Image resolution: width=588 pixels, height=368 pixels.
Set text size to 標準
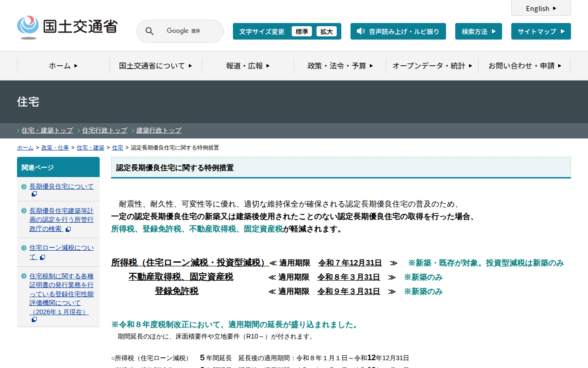coord(302,31)
